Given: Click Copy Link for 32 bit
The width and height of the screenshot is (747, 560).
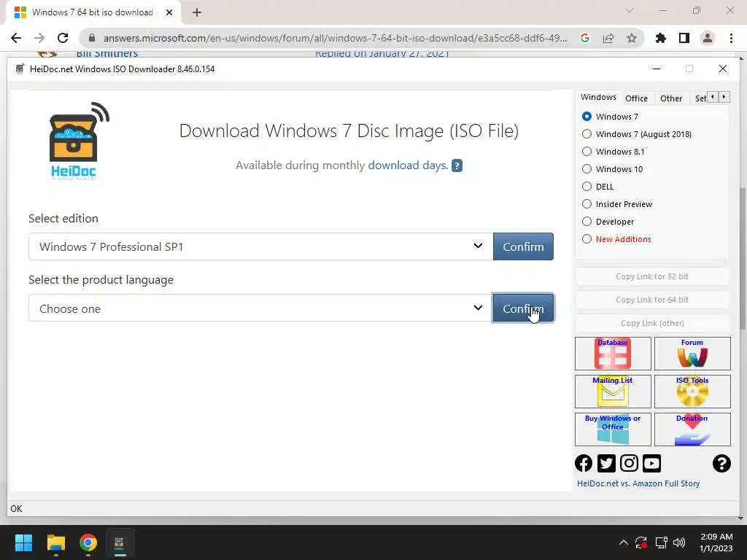Looking at the screenshot, I should pos(652,276).
